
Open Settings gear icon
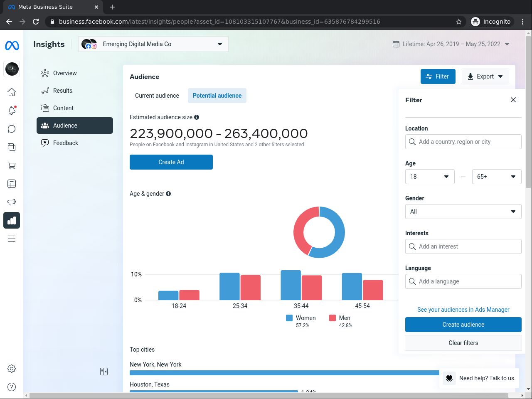12,369
